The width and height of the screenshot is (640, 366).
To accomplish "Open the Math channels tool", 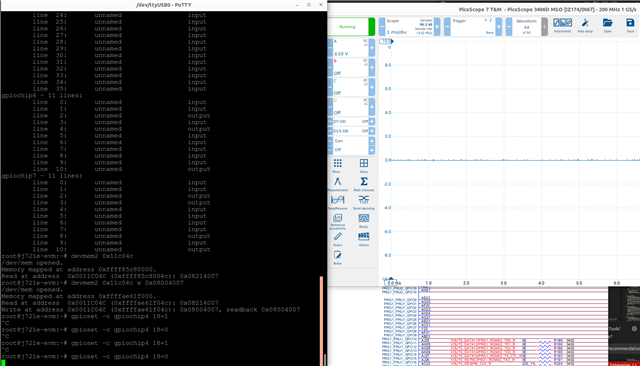I will tap(363, 184).
